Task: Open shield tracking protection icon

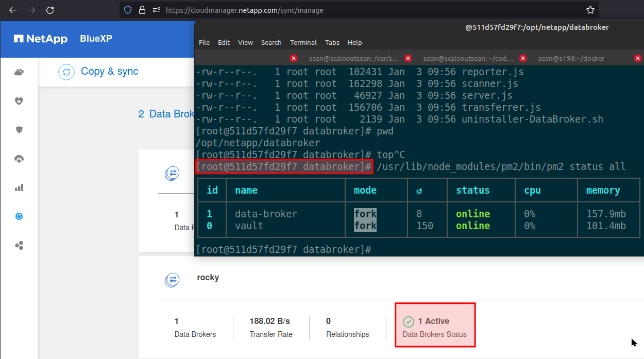Action: click(x=128, y=10)
